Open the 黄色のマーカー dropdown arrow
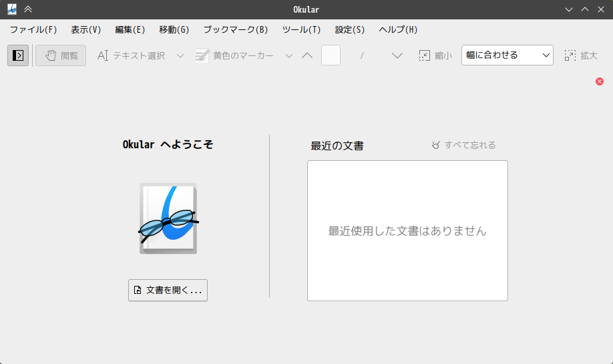 (289, 55)
